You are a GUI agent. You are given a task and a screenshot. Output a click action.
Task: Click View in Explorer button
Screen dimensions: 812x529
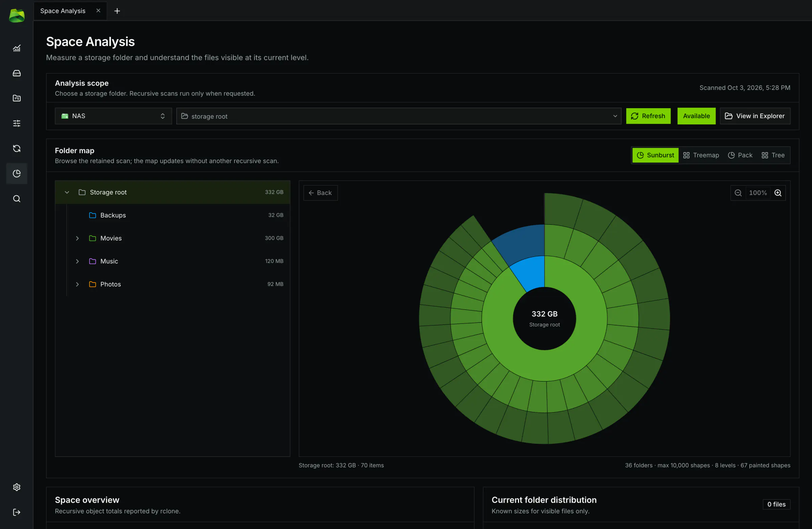point(755,116)
